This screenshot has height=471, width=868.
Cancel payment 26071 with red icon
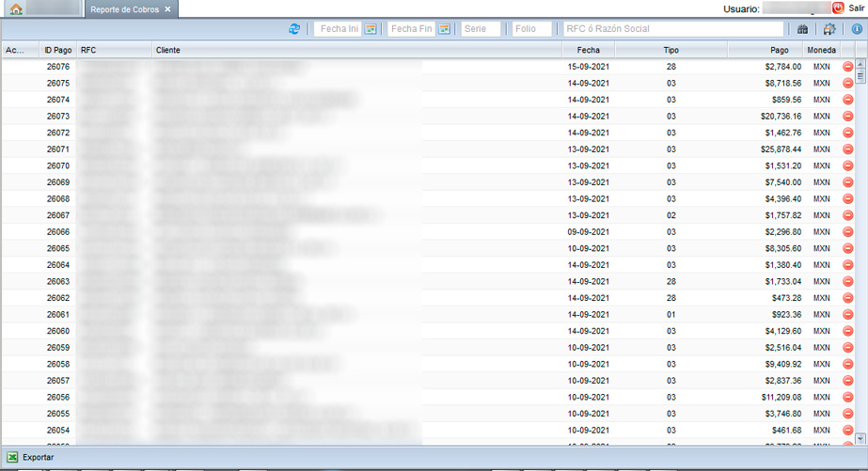point(847,149)
